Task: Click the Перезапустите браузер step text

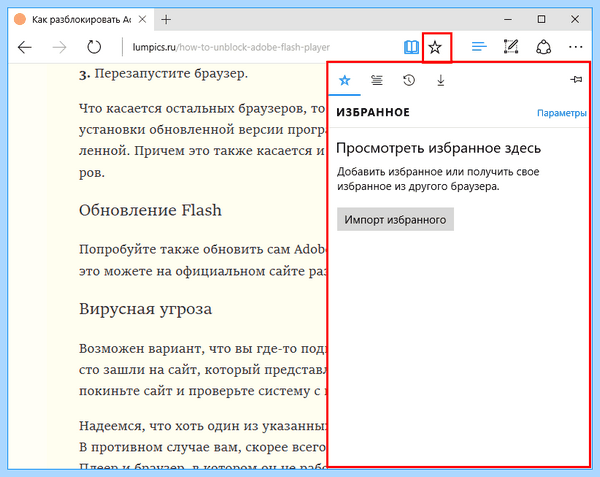Action: tap(171, 73)
